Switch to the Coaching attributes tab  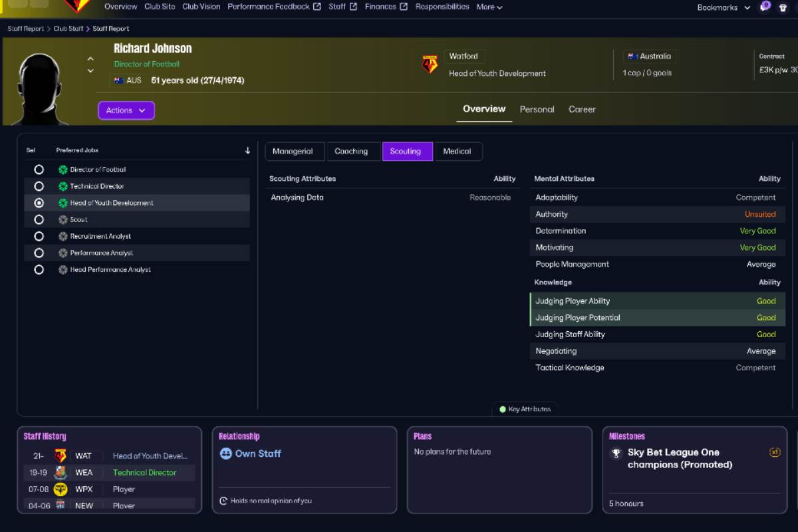click(x=351, y=152)
